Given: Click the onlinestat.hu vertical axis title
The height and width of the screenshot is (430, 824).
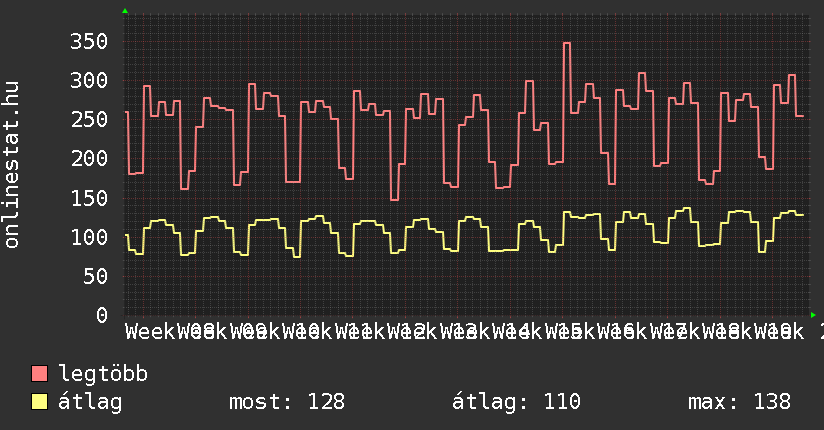Looking at the screenshot, I should pyautogui.click(x=12, y=165).
